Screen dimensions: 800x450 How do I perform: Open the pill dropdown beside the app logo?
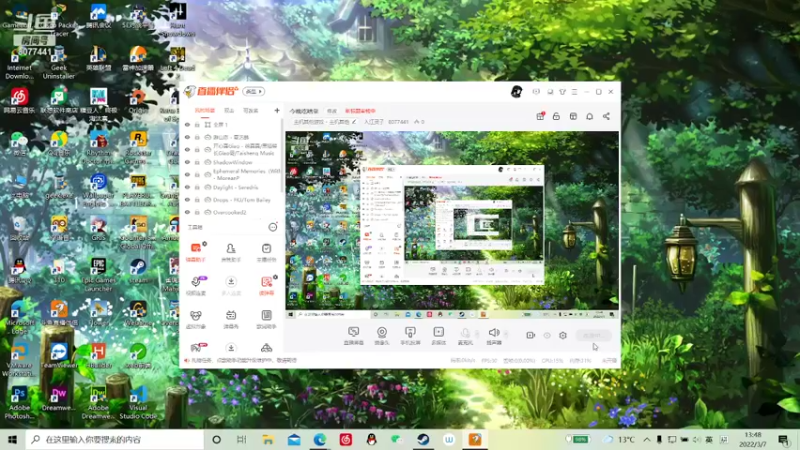(254, 91)
